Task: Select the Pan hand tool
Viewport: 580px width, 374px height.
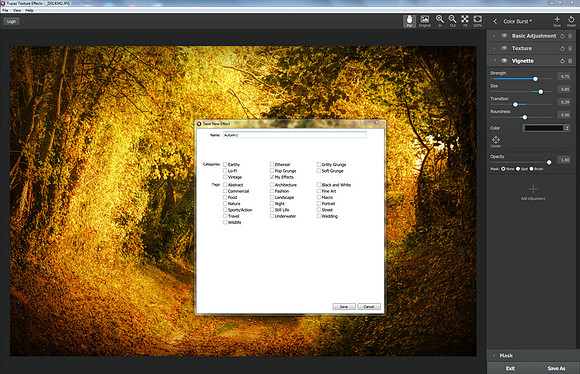Action: 409,21
